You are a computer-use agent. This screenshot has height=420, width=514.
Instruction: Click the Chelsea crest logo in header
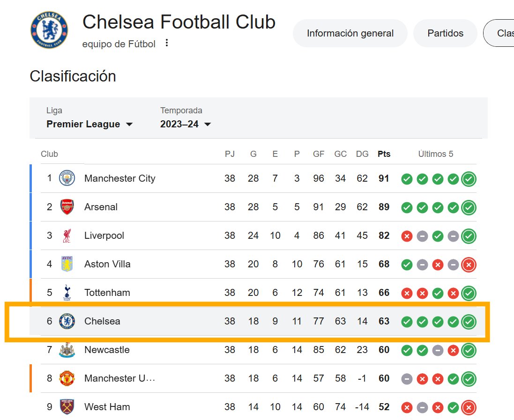point(49,30)
